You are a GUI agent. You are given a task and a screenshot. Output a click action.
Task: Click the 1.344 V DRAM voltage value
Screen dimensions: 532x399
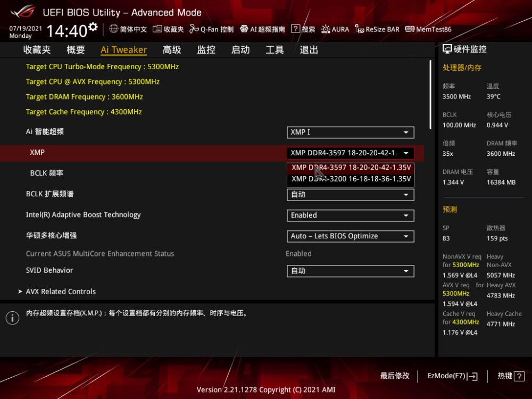(x=453, y=182)
